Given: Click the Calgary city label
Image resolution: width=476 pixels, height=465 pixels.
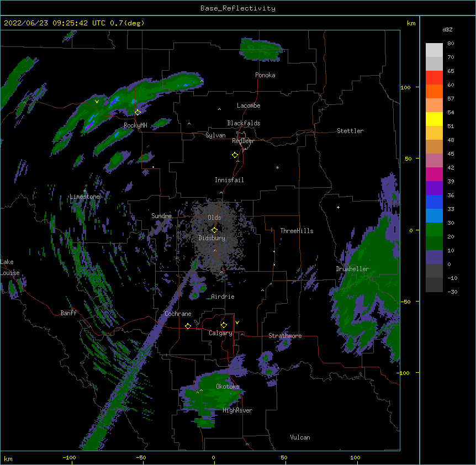Looking at the screenshot, I should (x=220, y=333).
